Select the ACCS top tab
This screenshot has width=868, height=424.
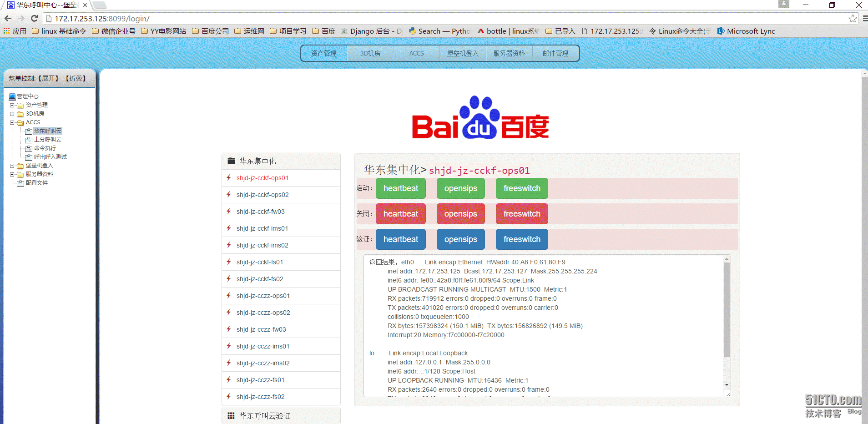[417, 53]
